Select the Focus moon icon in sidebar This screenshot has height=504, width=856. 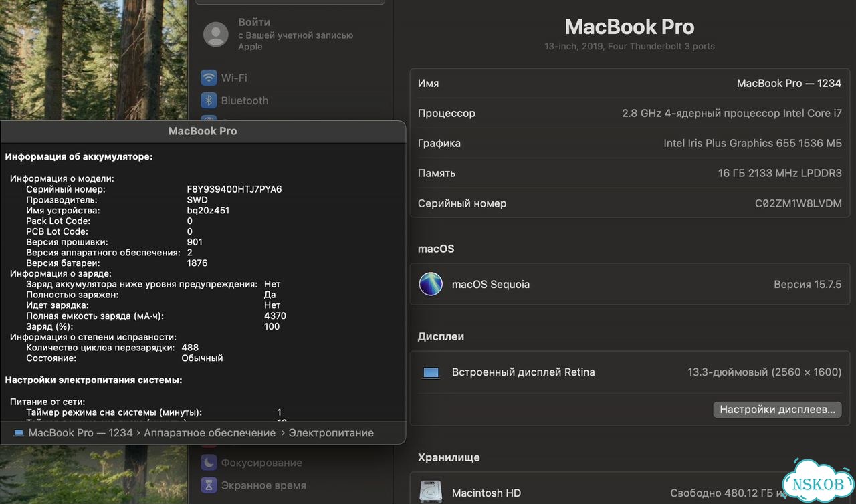pyautogui.click(x=209, y=463)
